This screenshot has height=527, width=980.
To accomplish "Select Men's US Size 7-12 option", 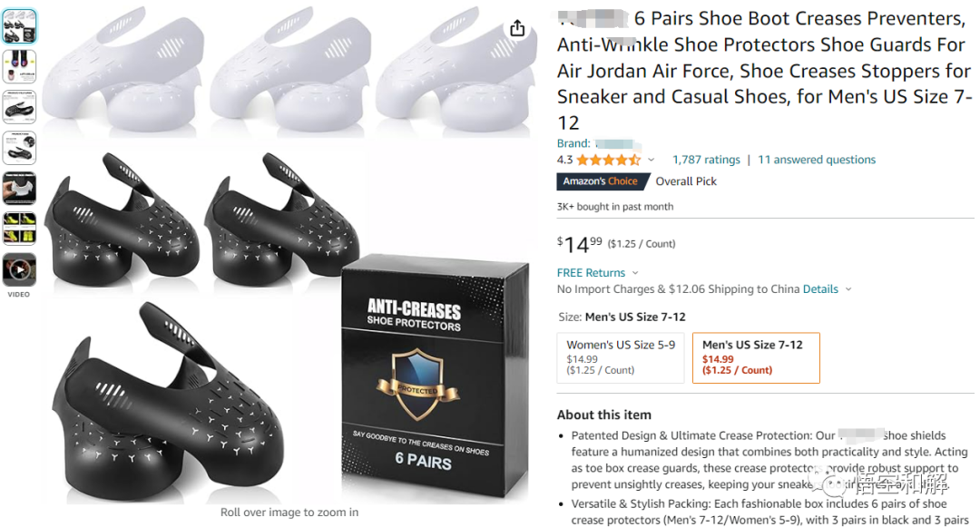I will [756, 357].
